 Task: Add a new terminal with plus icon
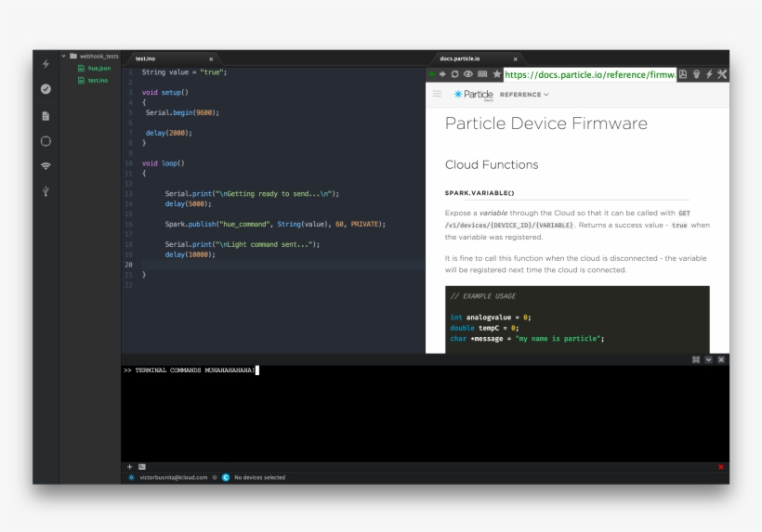[x=130, y=467]
